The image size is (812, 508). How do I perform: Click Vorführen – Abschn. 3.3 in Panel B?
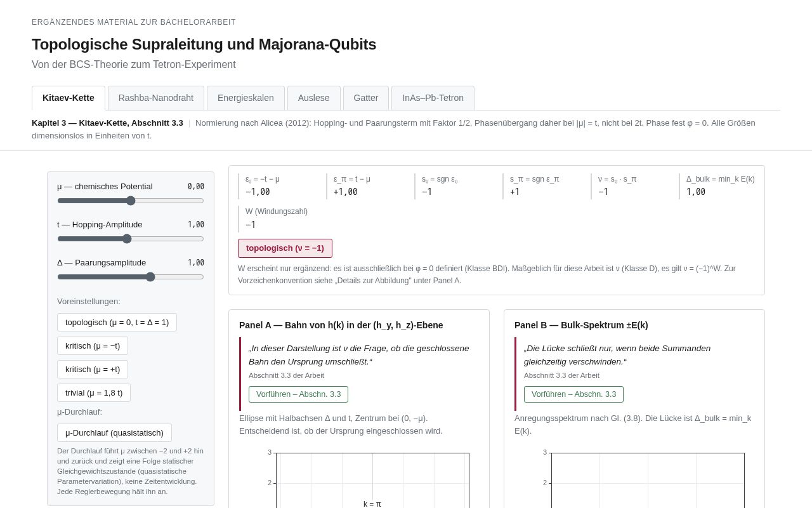(x=573, y=394)
